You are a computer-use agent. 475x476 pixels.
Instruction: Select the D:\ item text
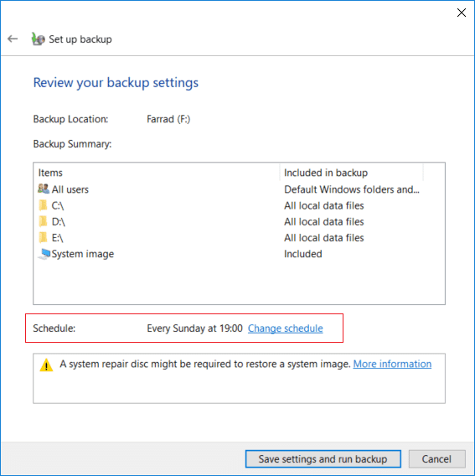click(59, 221)
